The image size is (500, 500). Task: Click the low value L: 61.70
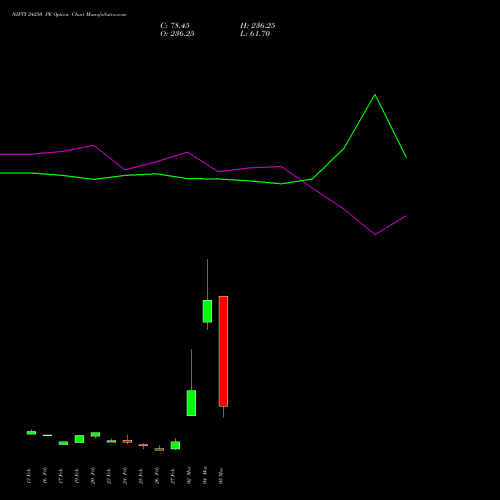[x=255, y=34]
